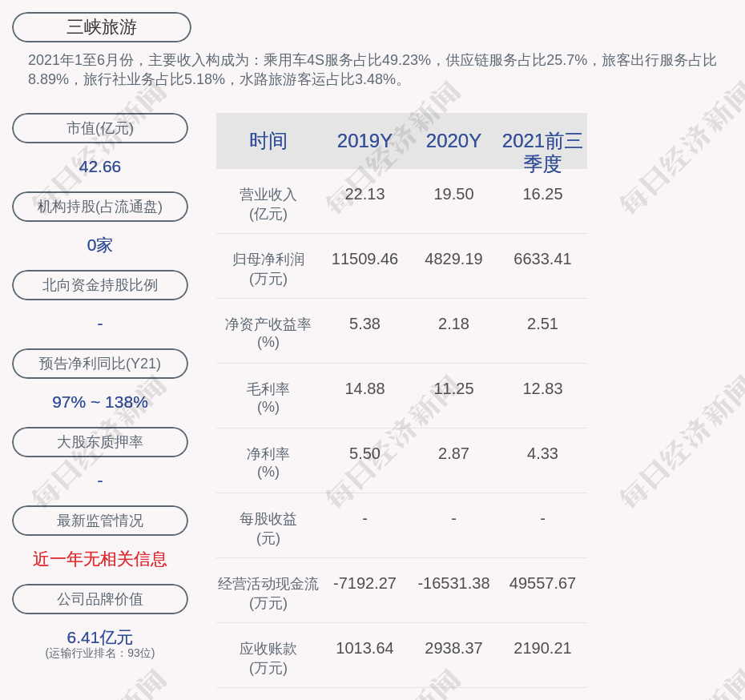The width and height of the screenshot is (745, 700).
Task: Click ROE value 5.38
Action: [x=365, y=324]
